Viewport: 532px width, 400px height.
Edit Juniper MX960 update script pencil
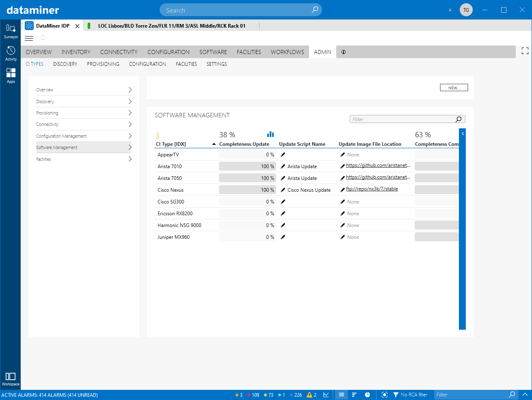coord(283,237)
